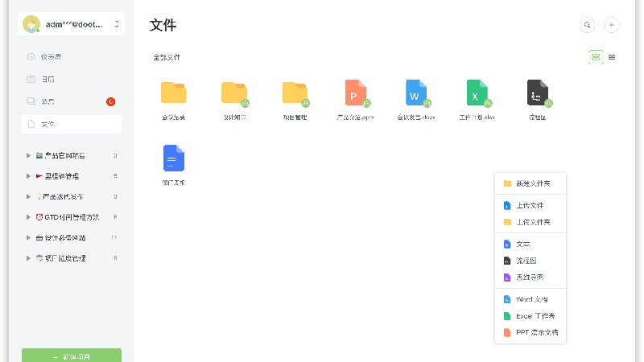Create a new 流程图 flowchart from menu
644x362 pixels.
(530, 261)
